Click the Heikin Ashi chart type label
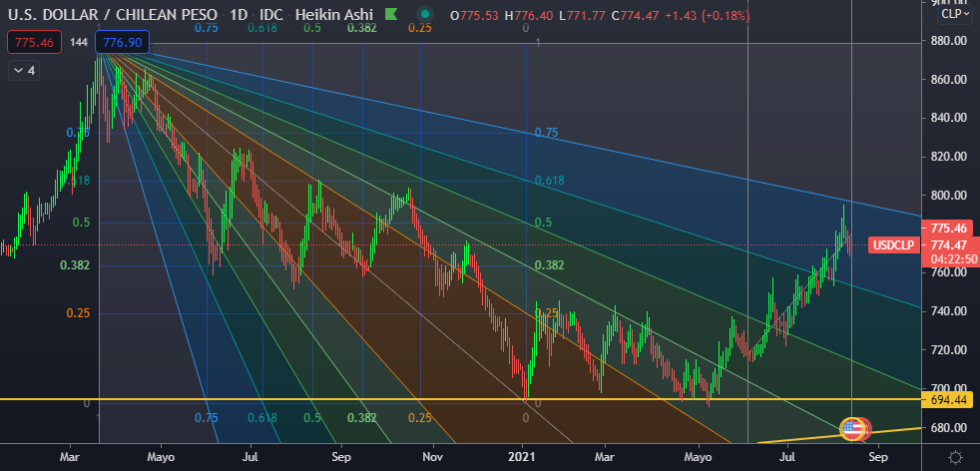Image resolution: width=980 pixels, height=471 pixels. pos(335,14)
